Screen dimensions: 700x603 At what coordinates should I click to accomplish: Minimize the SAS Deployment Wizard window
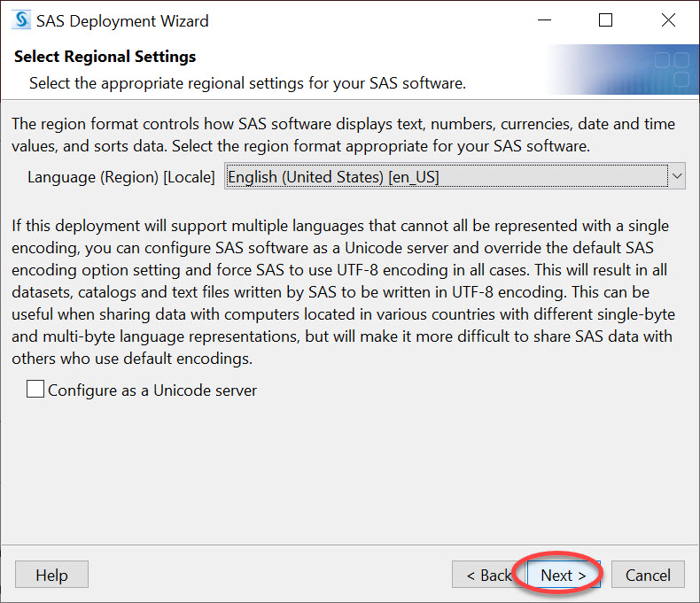pos(544,20)
